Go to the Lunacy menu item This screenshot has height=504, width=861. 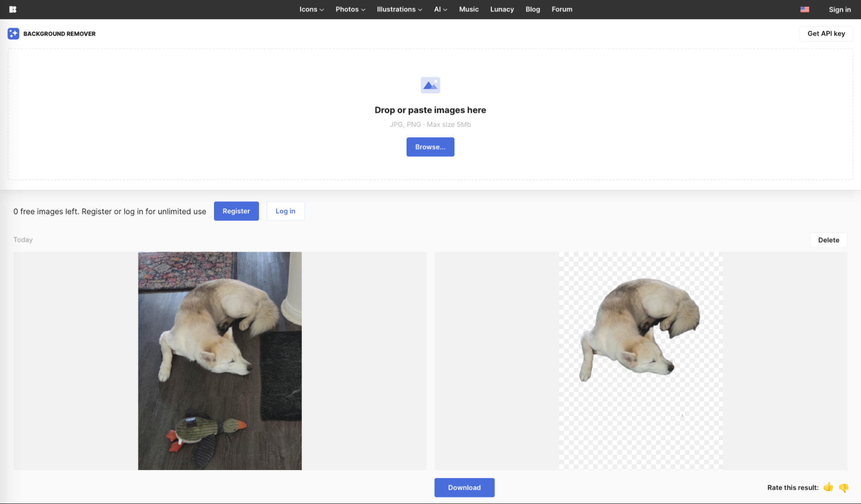tap(501, 9)
